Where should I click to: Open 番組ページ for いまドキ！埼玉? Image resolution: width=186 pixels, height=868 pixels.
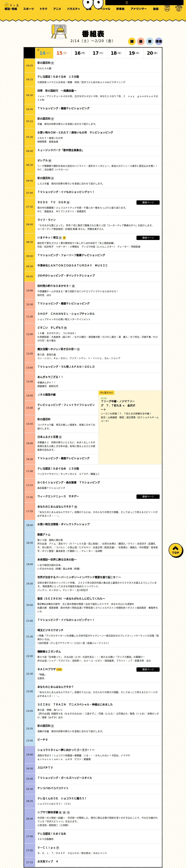click(148, 238)
